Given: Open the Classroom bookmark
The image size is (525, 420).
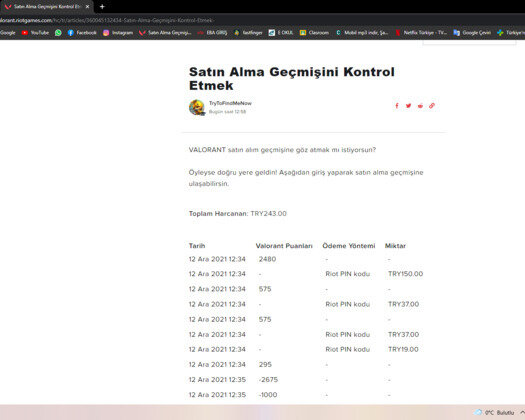Looking at the screenshot, I should [314, 32].
